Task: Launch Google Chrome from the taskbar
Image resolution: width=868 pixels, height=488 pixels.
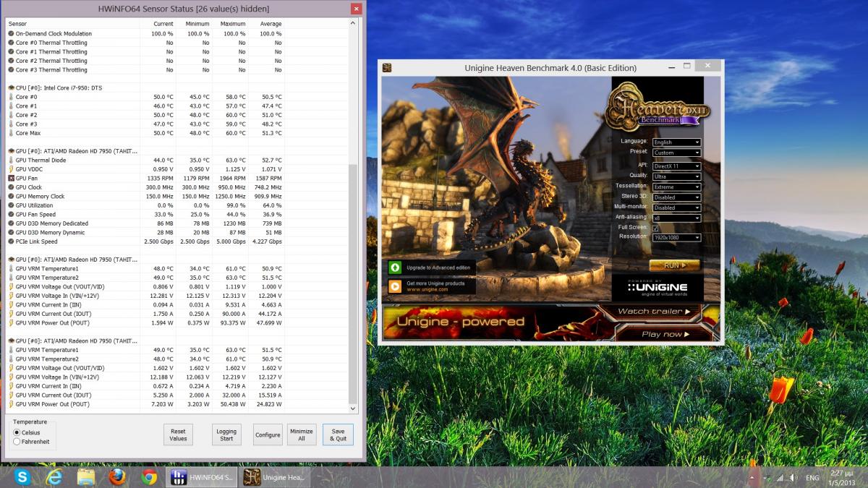Action: [x=150, y=476]
